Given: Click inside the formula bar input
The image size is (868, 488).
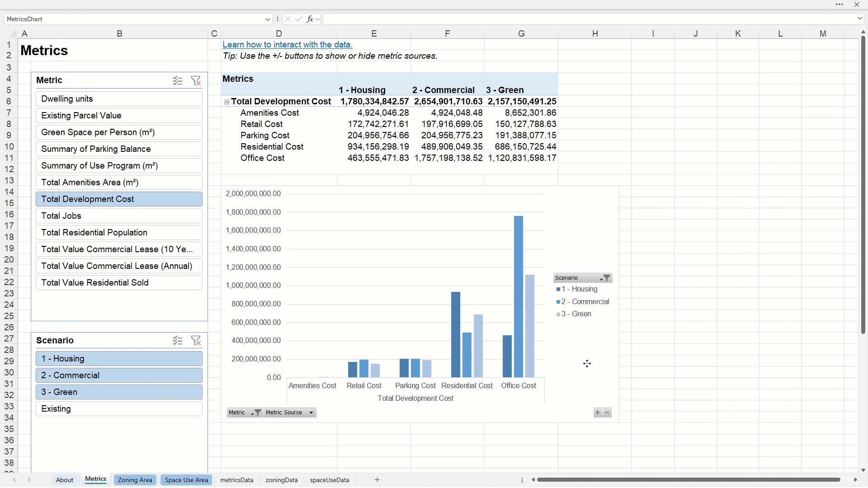Looking at the screenshot, I should click(x=590, y=19).
